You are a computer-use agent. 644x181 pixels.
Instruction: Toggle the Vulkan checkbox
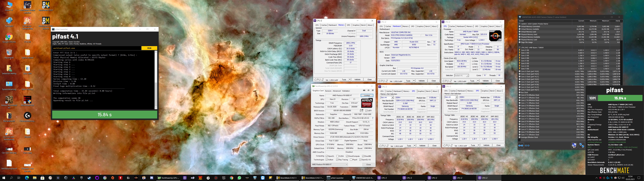327,160
